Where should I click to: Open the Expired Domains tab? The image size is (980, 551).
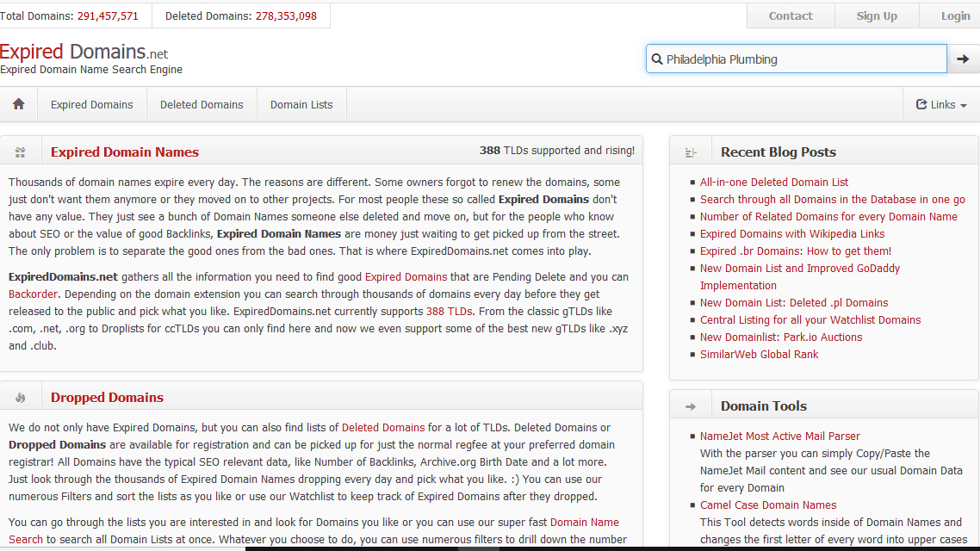[92, 104]
